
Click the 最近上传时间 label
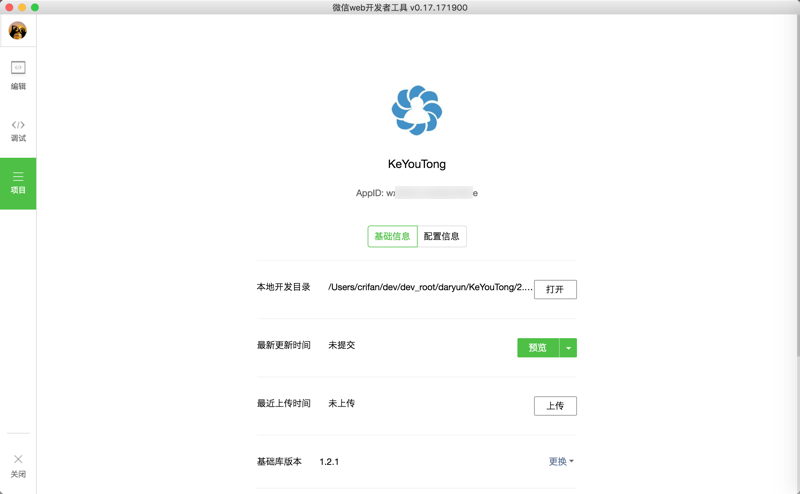(283, 403)
